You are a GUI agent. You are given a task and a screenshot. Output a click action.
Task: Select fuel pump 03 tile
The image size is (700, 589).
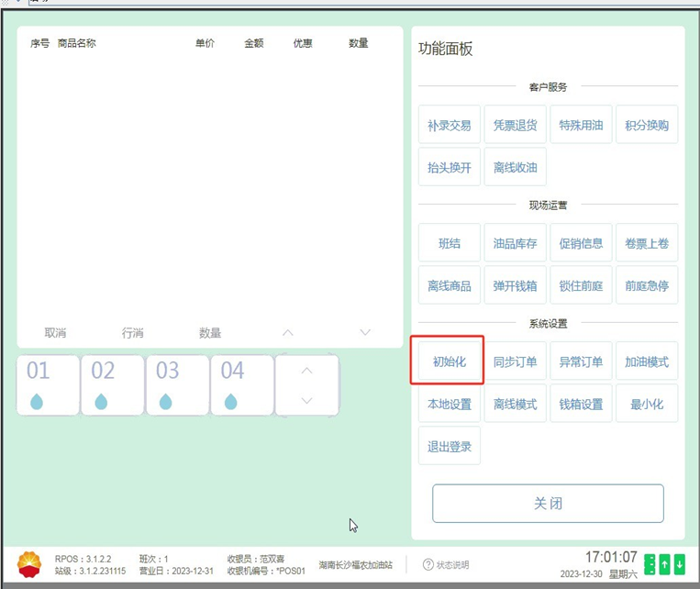pos(177,384)
